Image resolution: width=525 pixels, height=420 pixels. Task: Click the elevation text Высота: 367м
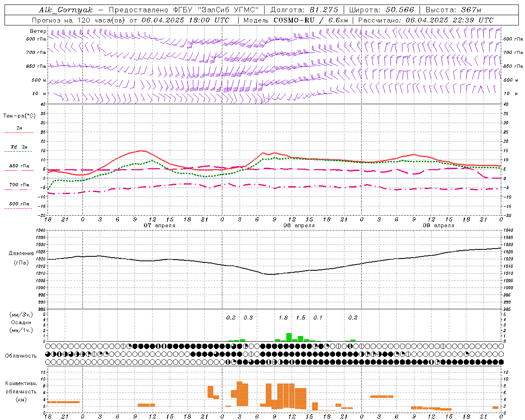click(453, 10)
